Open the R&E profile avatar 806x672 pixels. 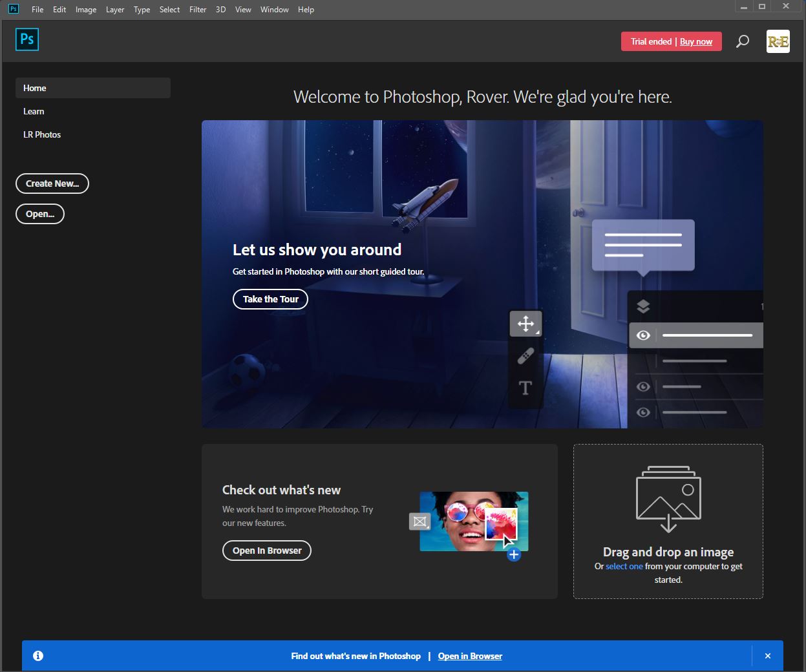778,41
